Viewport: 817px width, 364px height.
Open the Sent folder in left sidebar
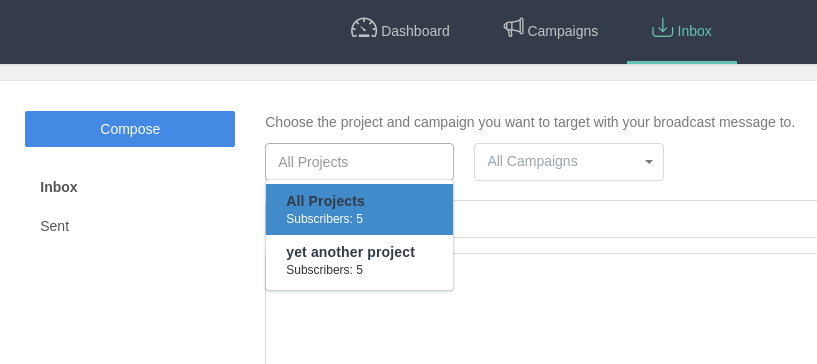tap(55, 226)
